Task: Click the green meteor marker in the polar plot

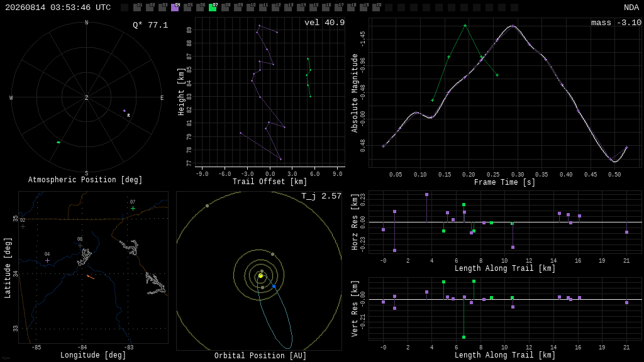Action: click(58, 143)
